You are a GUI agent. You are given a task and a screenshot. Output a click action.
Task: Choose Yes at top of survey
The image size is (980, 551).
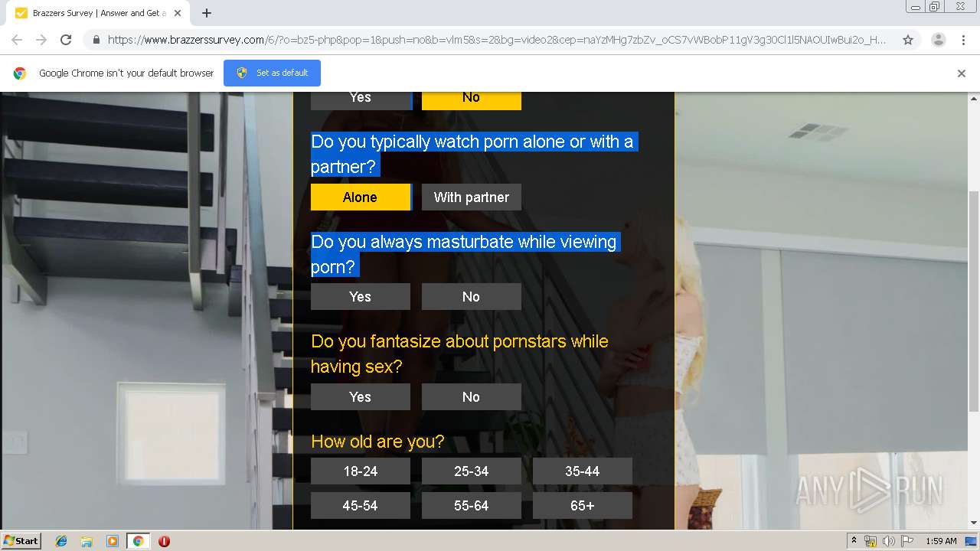coord(360,100)
